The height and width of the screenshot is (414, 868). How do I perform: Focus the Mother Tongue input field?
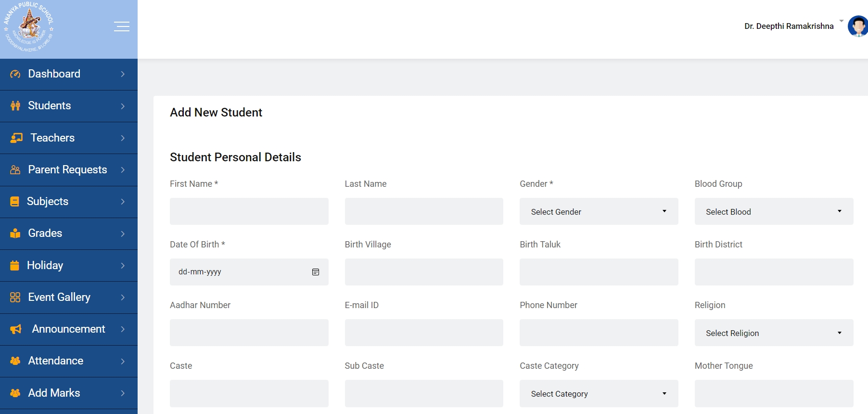pyautogui.click(x=774, y=393)
